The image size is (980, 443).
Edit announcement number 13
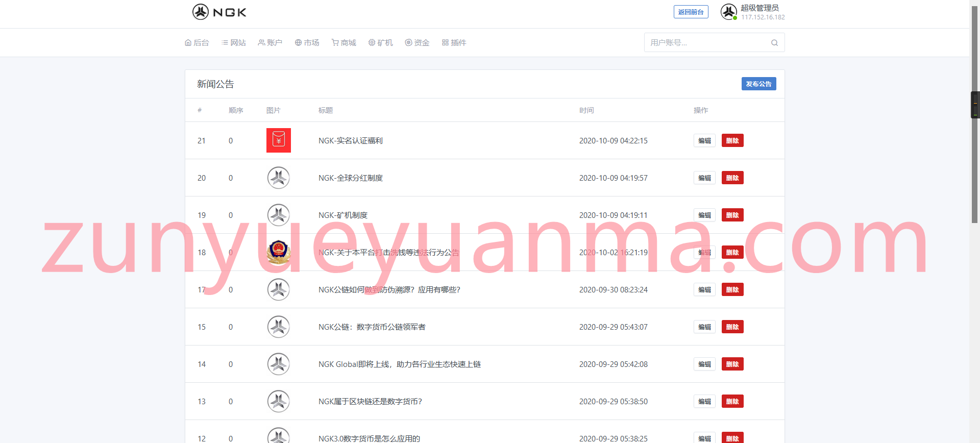tap(704, 401)
